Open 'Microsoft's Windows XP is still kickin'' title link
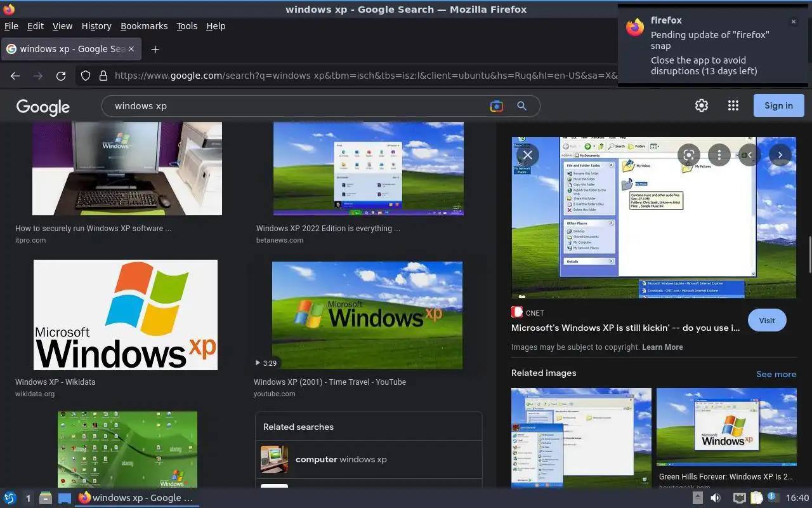812x508 pixels. click(x=625, y=328)
